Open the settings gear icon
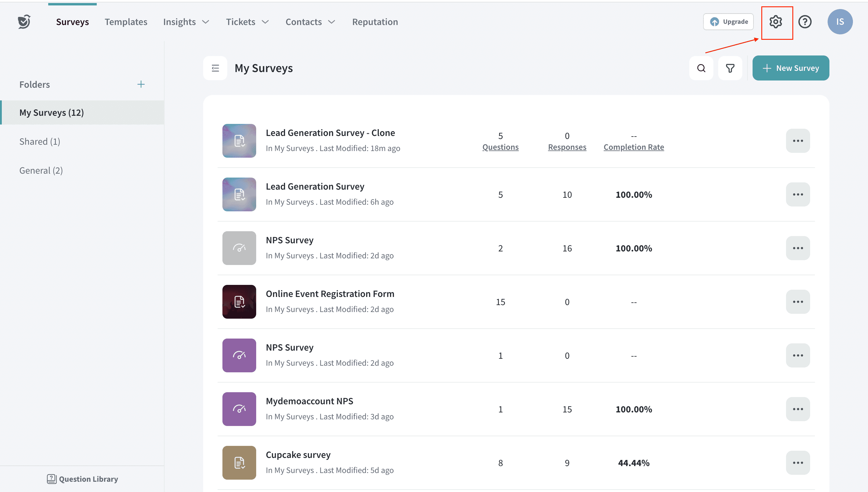 [775, 22]
